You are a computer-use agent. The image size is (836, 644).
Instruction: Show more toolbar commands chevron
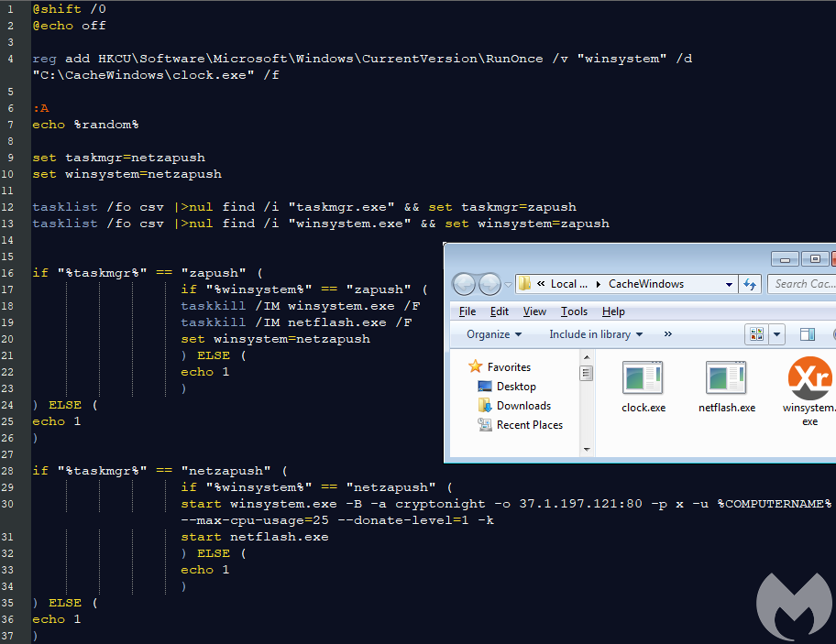(x=668, y=334)
